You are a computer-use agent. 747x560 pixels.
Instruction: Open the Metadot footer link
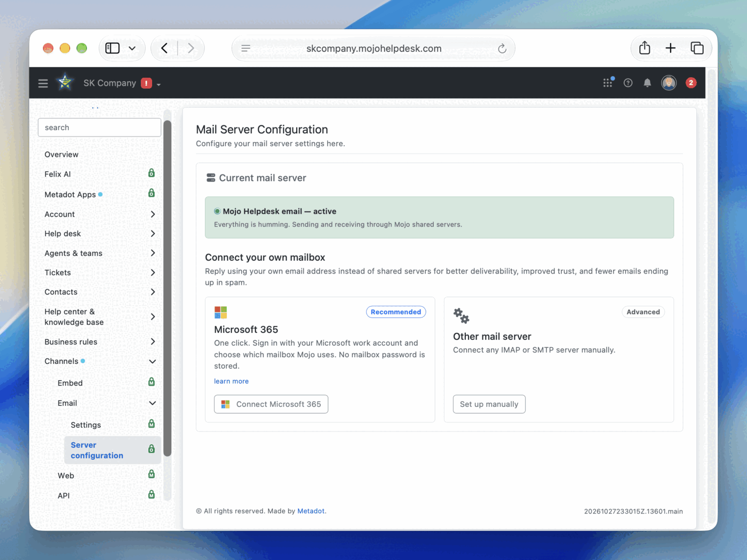pyautogui.click(x=311, y=511)
